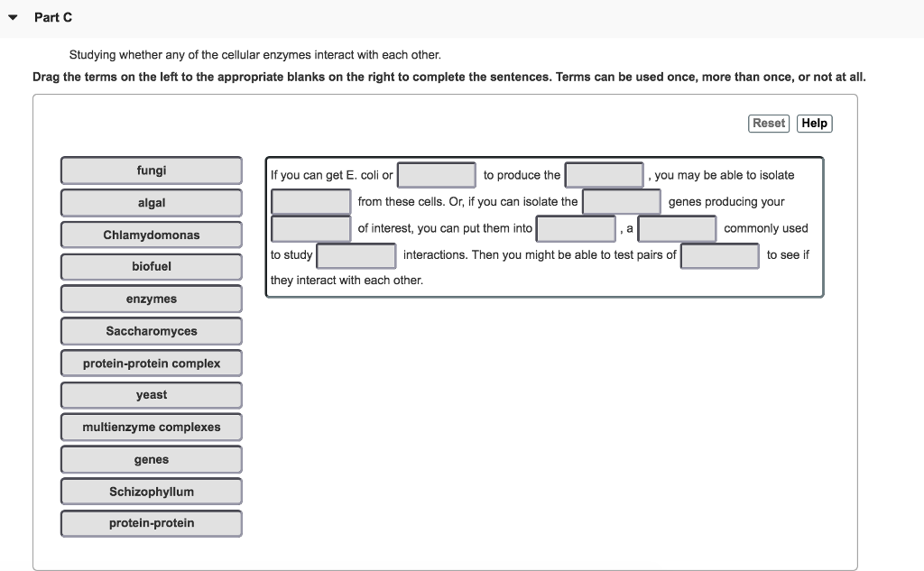This screenshot has width=924, height=571.
Task: Click the protein-protein complex term
Action: 151,363
